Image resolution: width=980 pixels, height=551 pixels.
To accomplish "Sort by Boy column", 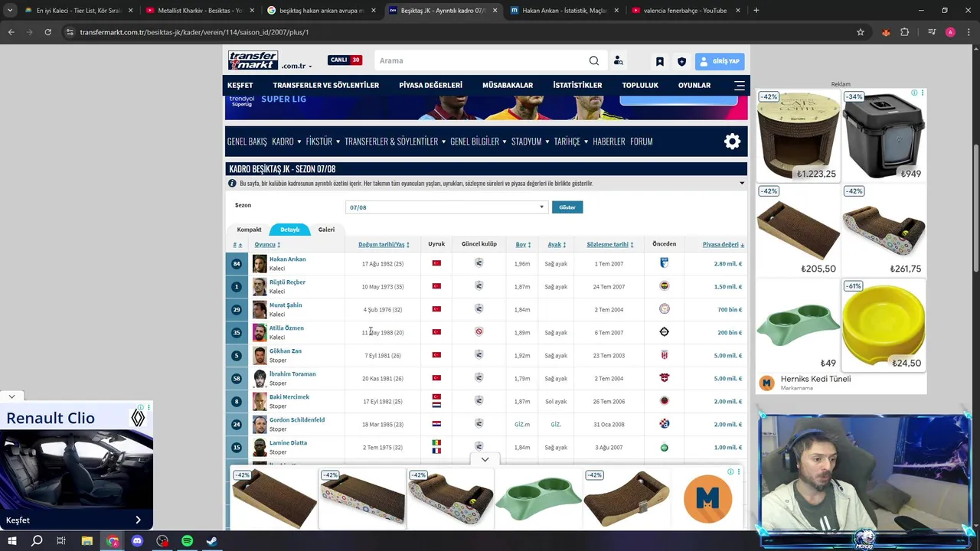I will 523,244.
